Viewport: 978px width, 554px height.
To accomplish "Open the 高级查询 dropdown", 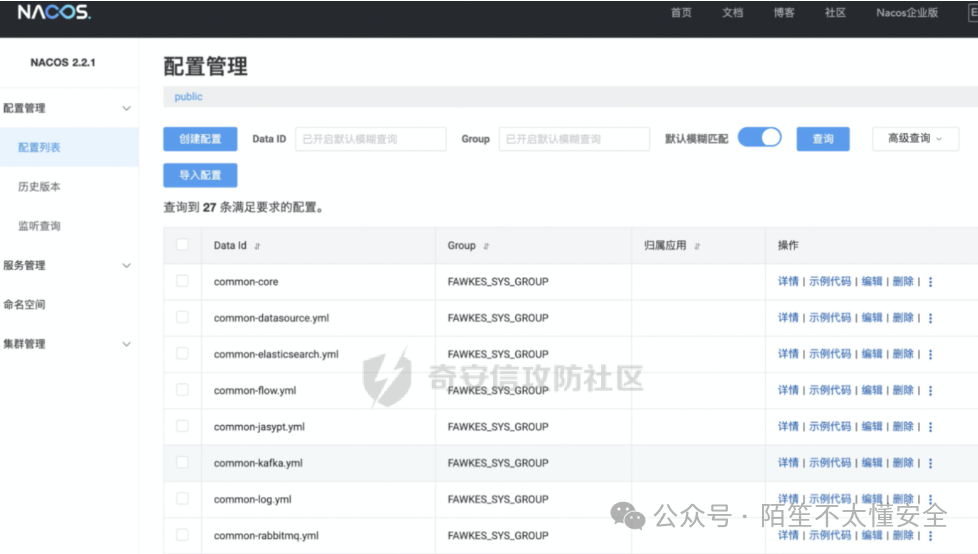I will (x=915, y=138).
